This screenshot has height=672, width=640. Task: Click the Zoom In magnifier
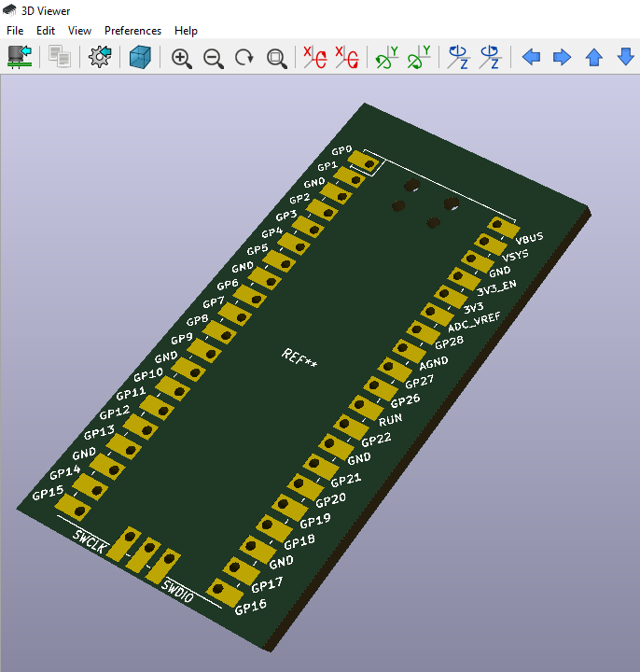(182, 58)
